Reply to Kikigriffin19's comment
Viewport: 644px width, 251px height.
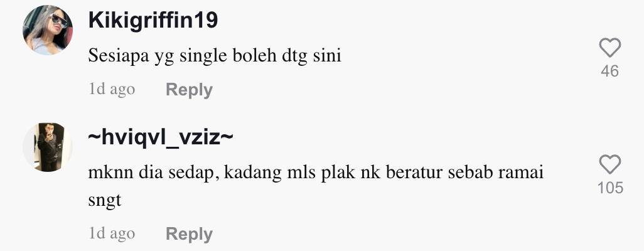pyautogui.click(x=189, y=89)
